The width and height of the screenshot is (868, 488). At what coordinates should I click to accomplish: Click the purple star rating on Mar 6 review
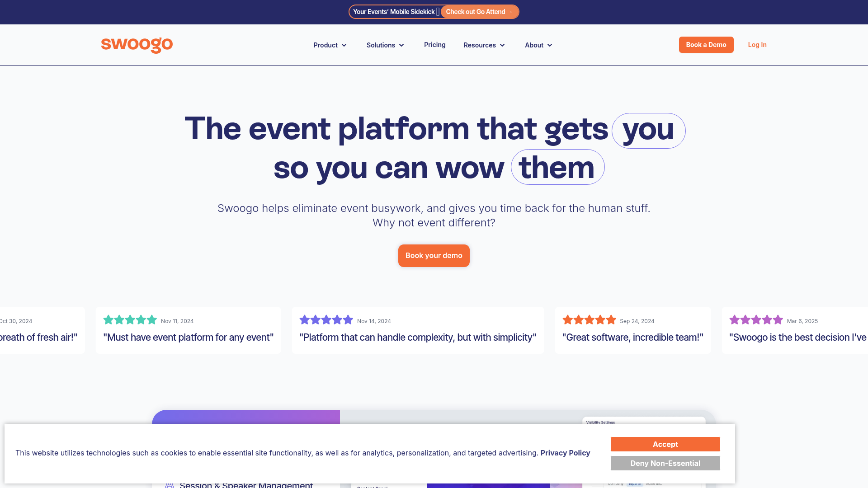(755, 320)
